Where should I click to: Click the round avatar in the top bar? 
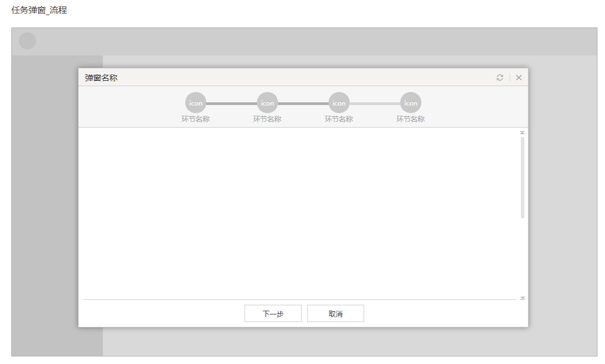click(27, 41)
